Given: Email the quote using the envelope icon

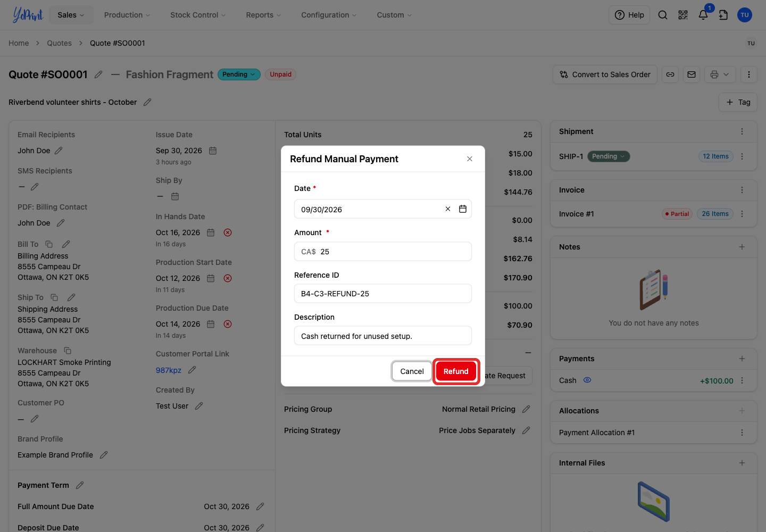Looking at the screenshot, I should click(x=692, y=74).
